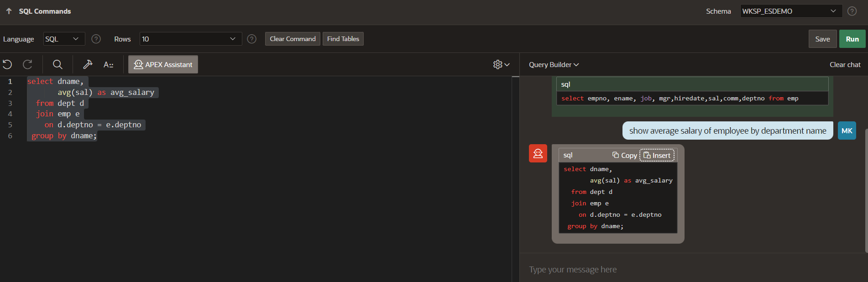Click help icon next to Rows

point(251,39)
